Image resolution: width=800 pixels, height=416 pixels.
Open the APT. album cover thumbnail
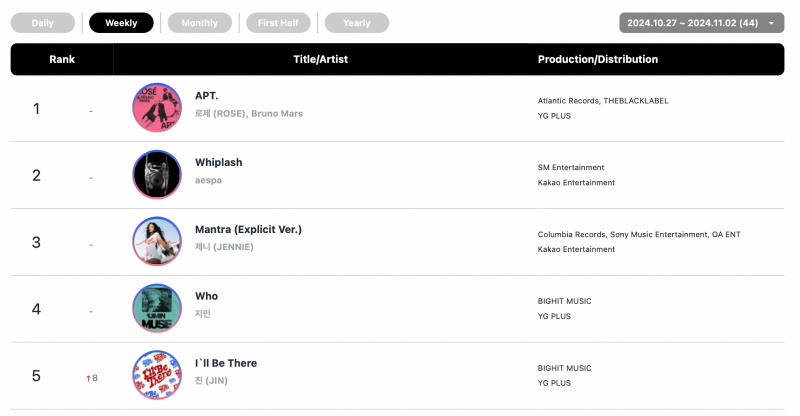[x=157, y=108]
